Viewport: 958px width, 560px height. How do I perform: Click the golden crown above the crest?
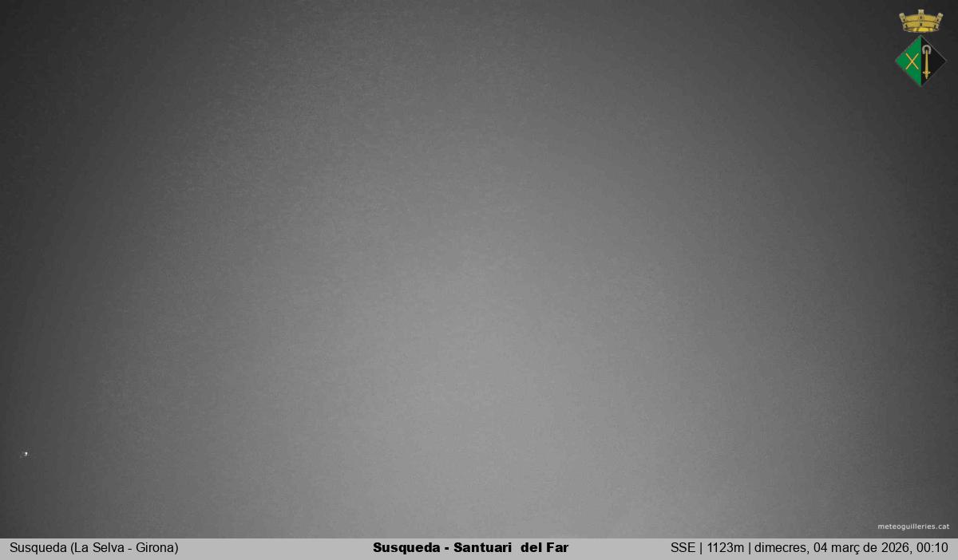920,21
